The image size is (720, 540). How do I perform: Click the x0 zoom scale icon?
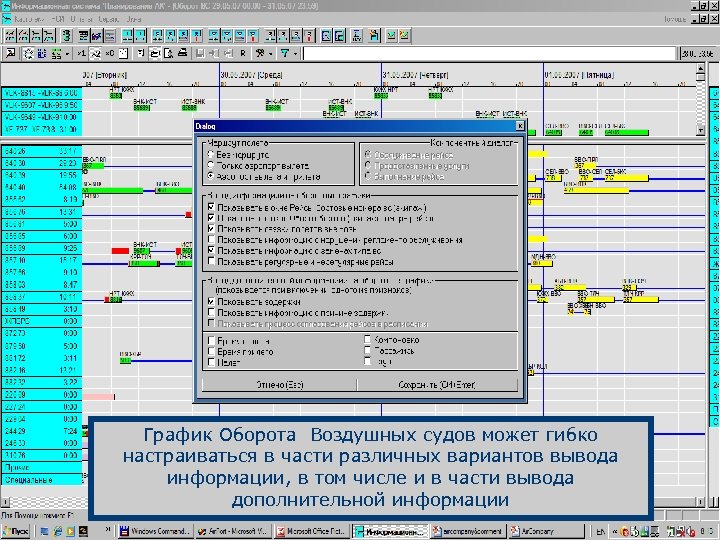(x=109, y=54)
